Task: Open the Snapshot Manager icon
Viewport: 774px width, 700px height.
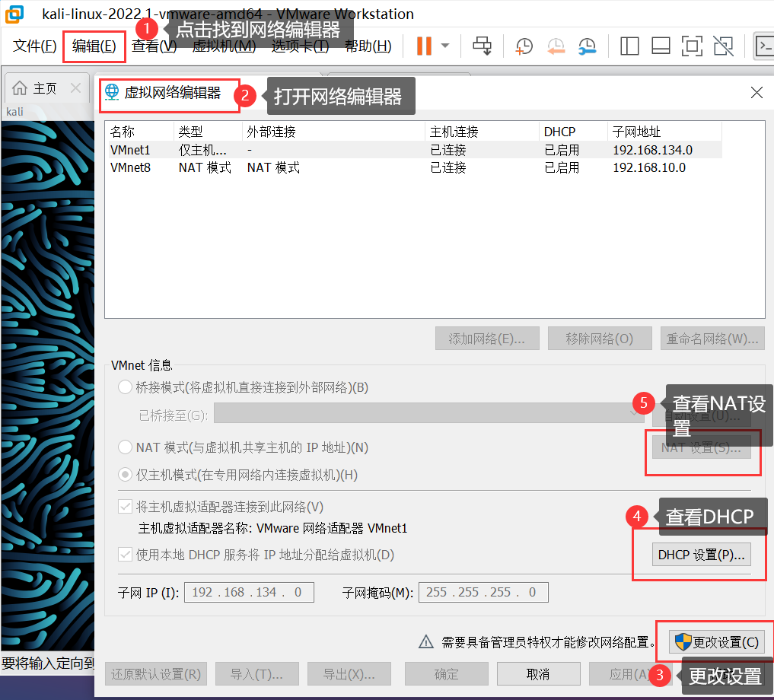Action: 587,46
